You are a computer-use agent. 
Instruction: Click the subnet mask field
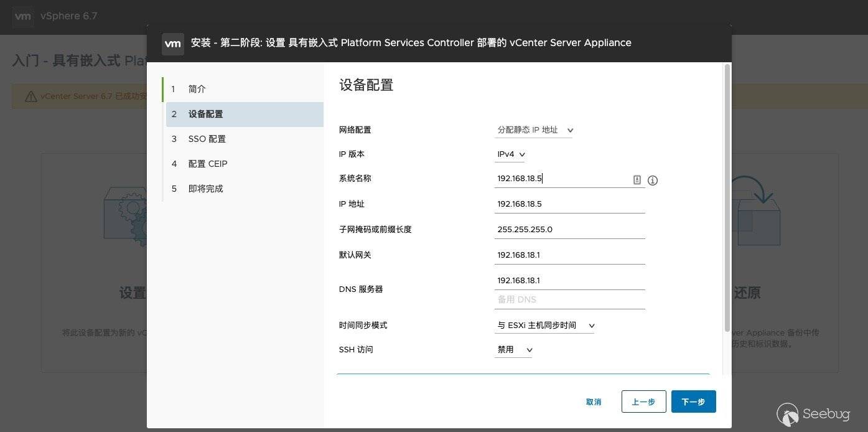[569, 230]
